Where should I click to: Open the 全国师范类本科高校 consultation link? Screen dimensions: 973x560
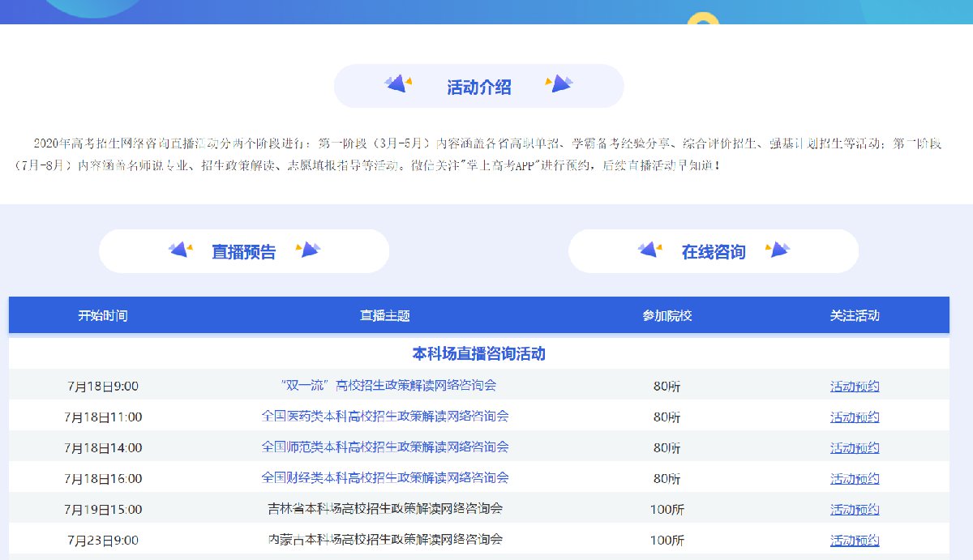tap(385, 447)
